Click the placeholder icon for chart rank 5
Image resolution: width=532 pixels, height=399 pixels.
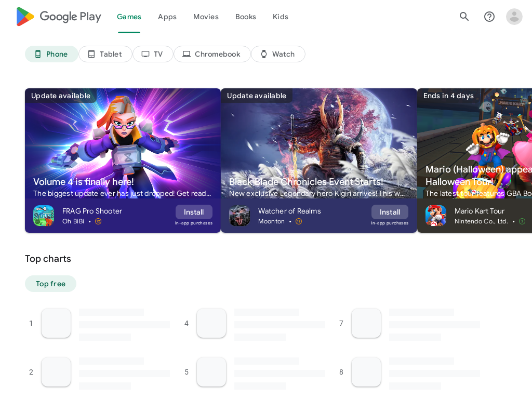click(x=211, y=372)
